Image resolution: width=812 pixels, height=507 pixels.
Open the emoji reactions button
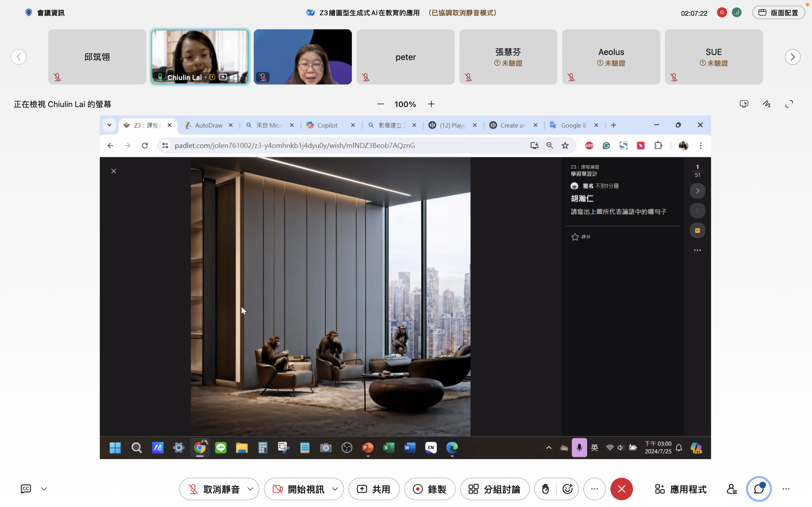(567, 489)
